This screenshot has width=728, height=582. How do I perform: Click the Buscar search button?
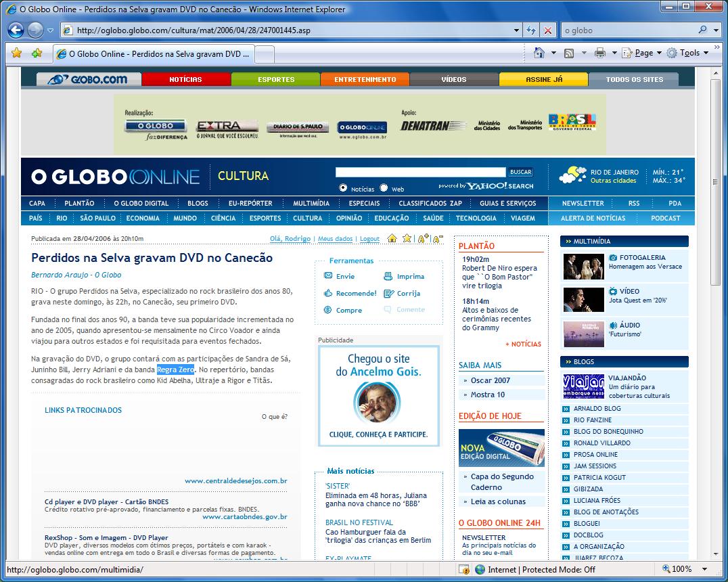[x=520, y=172]
